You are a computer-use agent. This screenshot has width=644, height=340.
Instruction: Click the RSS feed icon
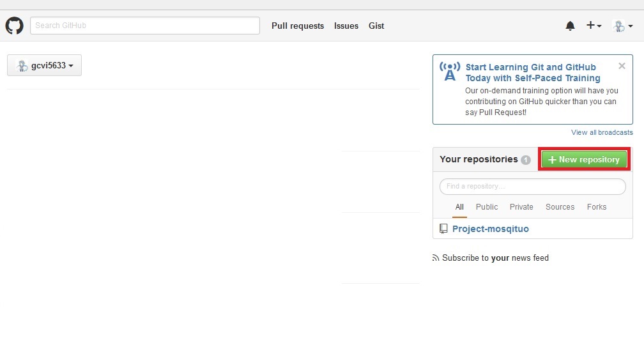click(436, 258)
